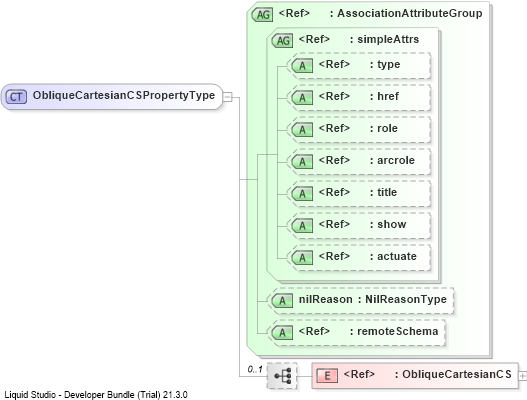Click the A icon beside show

[x=302, y=226]
